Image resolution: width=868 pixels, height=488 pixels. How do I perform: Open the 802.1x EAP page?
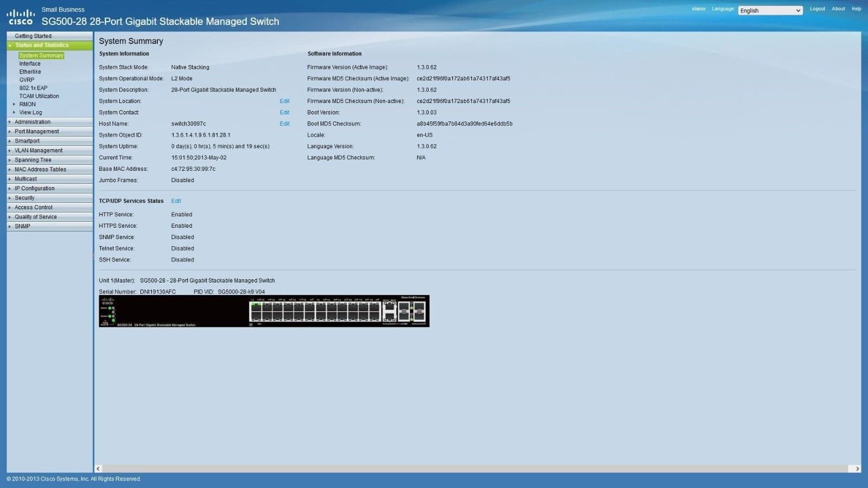tap(33, 87)
